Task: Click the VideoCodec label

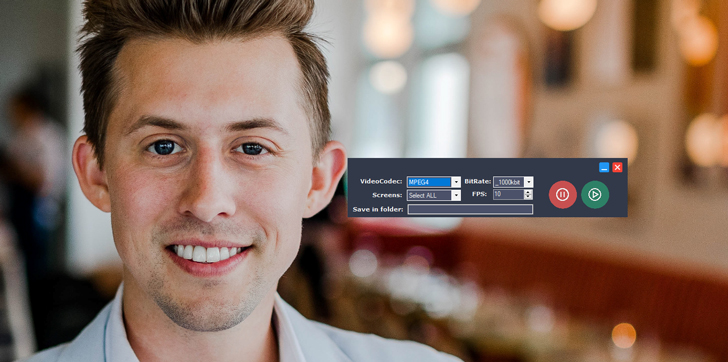Action: (x=381, y=181)
